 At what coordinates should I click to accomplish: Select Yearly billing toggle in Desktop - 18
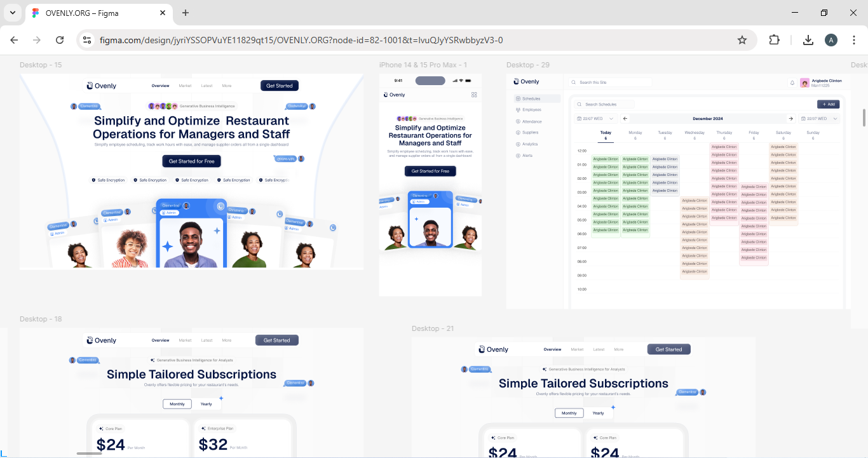tap(207, 404)
